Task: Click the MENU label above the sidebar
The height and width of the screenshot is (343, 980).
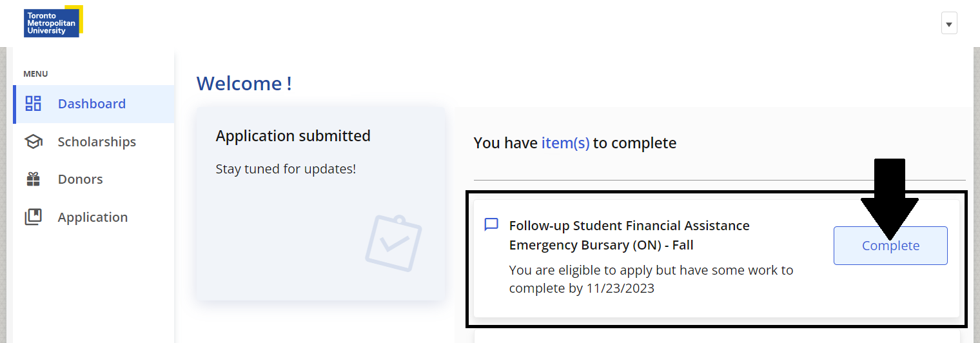Action: [x=35, y=74]
